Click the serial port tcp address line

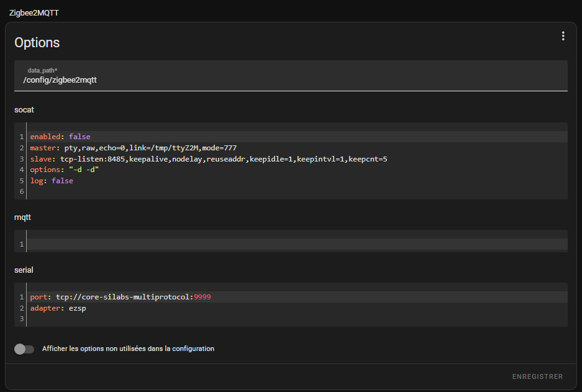(x=120, y=297)
